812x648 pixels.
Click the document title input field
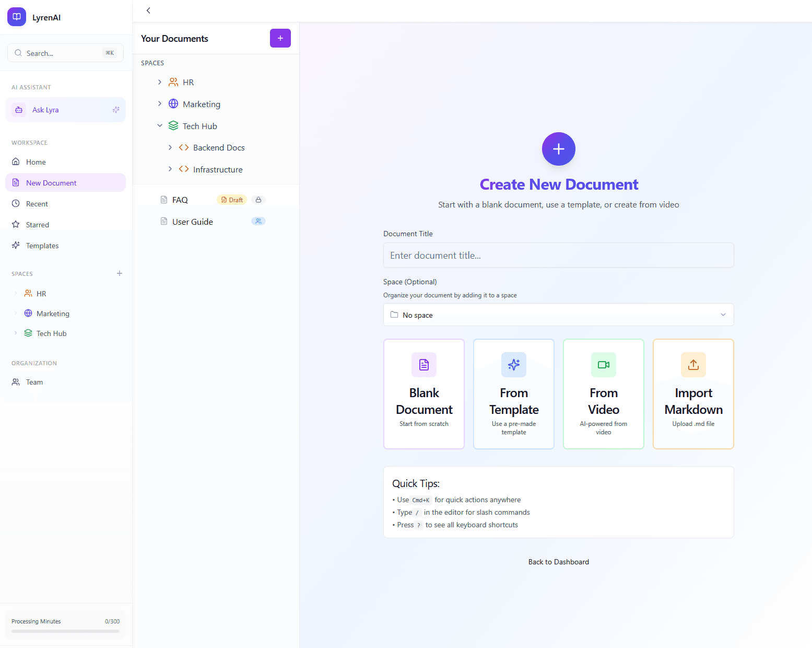558,255
